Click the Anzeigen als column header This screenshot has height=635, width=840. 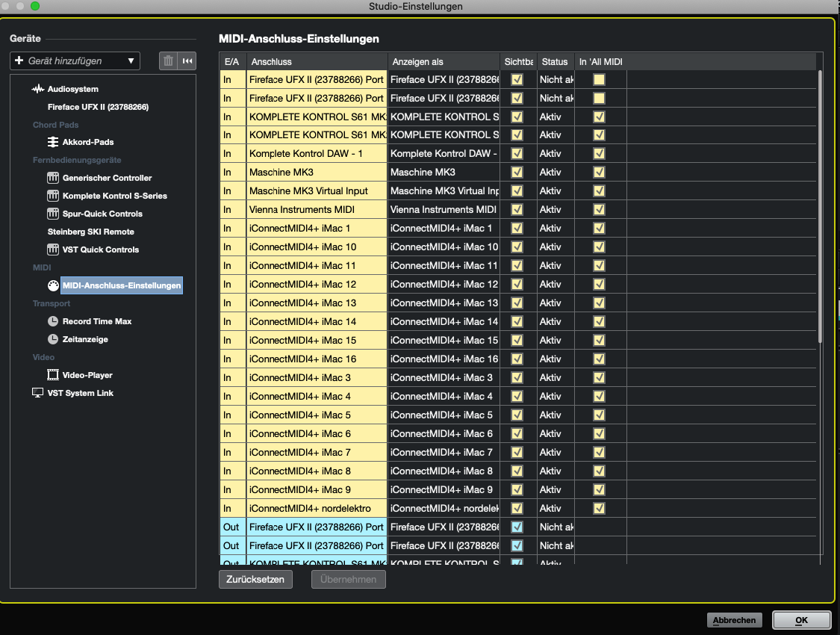tap(444, 61)
